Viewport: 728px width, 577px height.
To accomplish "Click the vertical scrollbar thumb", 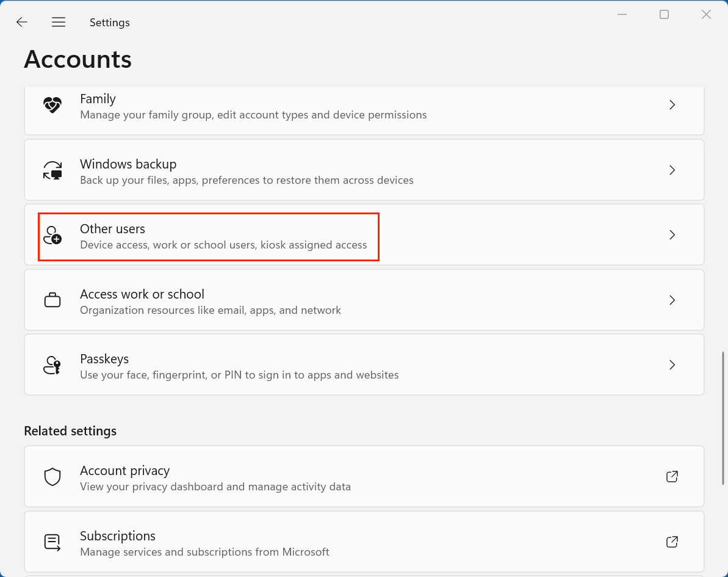I will [x=724, y=416].
